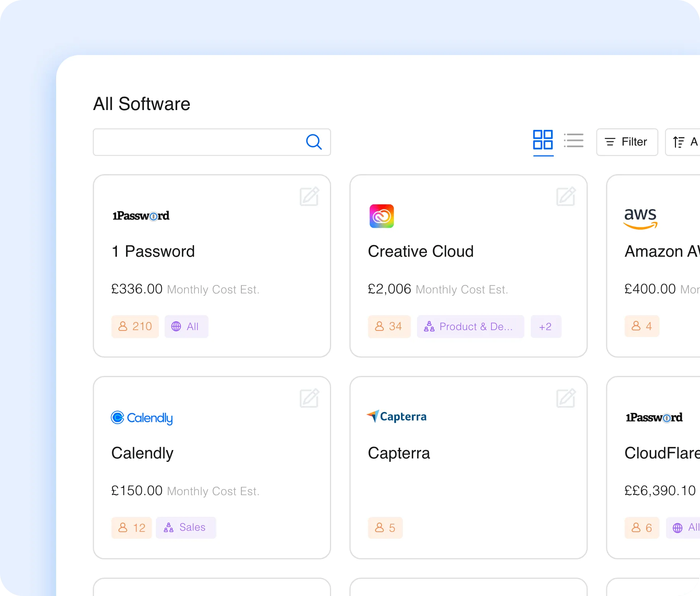This screenshot has width=700, height=596.
Task: Click the All Software heading
Action: click(x=142, y=104)
